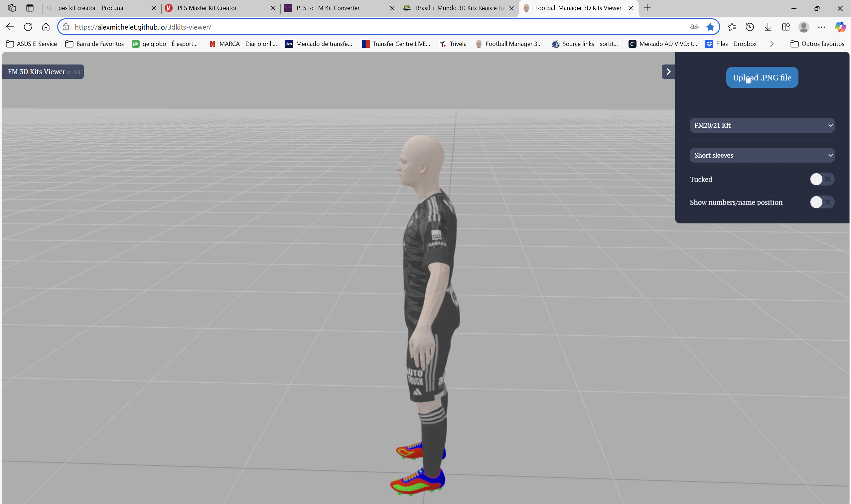Click the blue favorite star icon

(x=710, y=27)
